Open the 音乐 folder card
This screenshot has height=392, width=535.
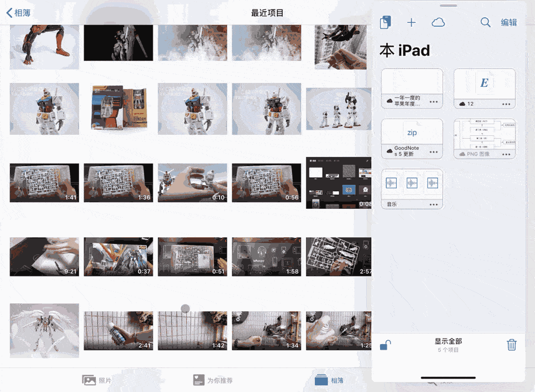pos(412,189)
